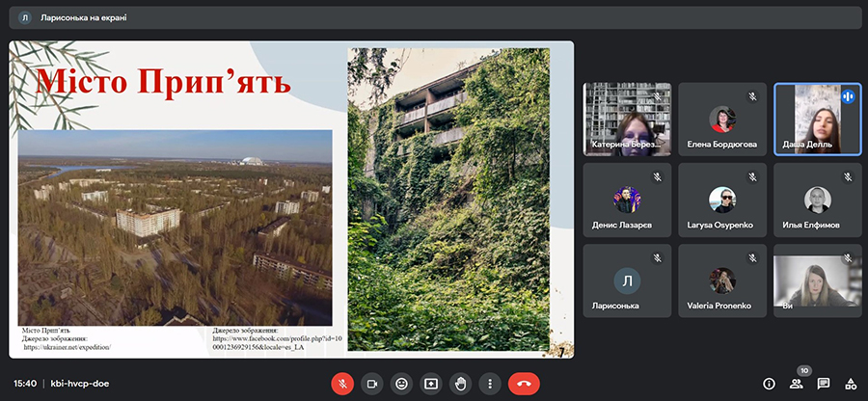Select Катерина Берез... video tile
This screenshot has width=868, height=401.
[627, 119]
